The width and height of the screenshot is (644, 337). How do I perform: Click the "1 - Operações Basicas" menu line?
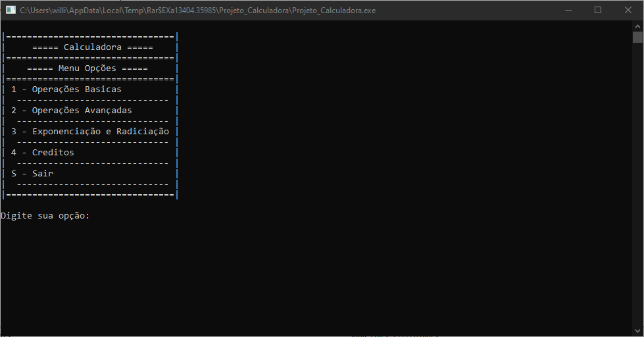pyautogui.click(x=66, y=90)
